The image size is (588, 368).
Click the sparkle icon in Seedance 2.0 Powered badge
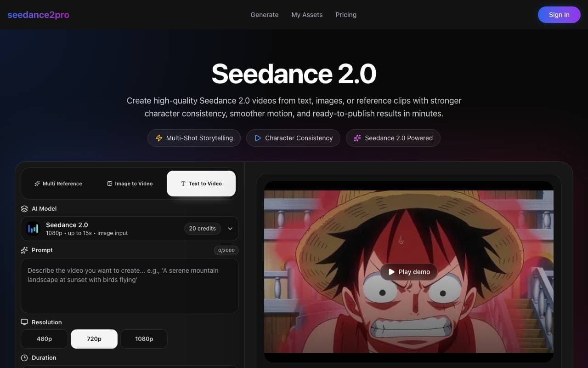[357, 138]
